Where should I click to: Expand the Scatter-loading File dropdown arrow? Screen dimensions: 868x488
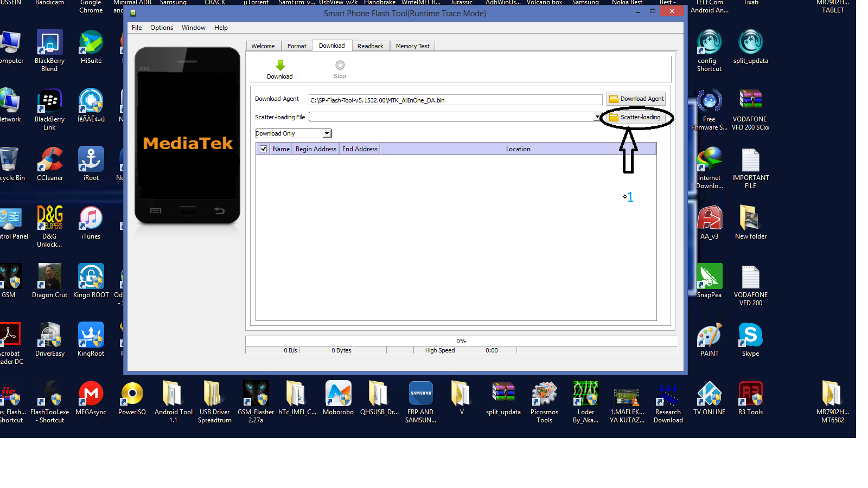coord(597,117)
